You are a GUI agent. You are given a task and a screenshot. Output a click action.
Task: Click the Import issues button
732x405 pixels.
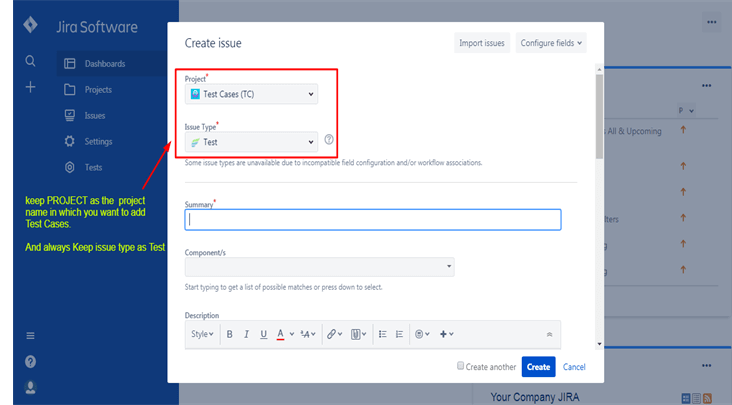click(x=482, y=43)
